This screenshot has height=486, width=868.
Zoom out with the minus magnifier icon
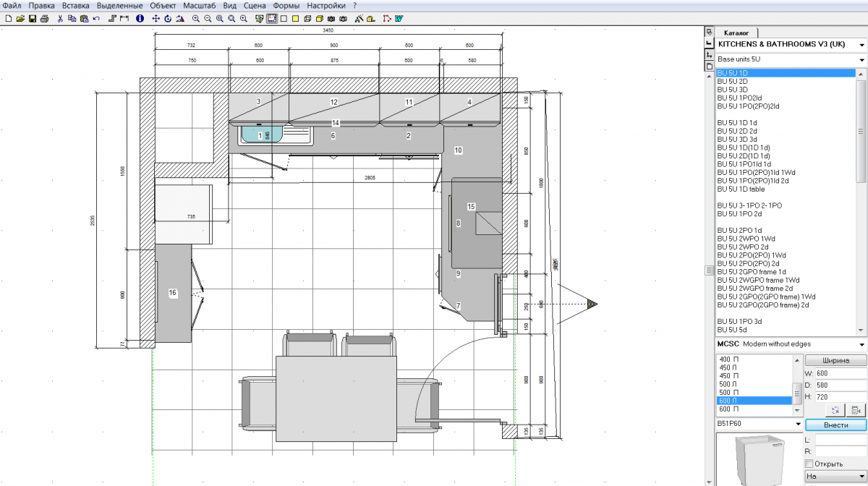tap(208, 18)
